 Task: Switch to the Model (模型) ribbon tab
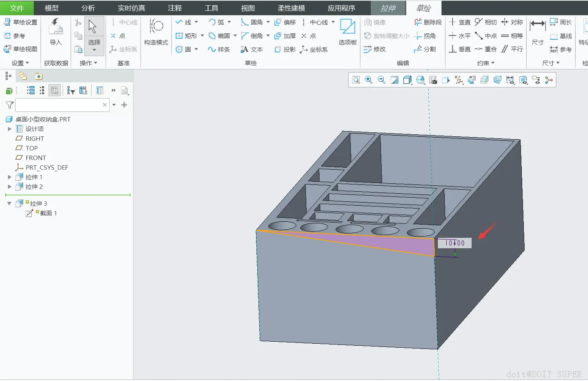(51, 8)
